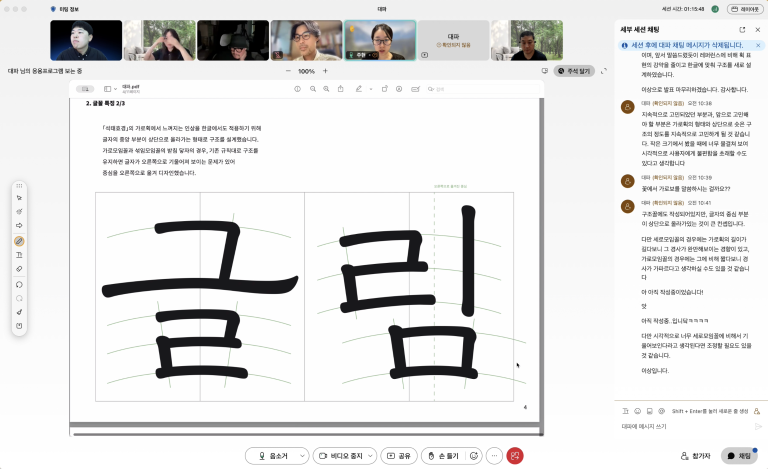Select the pointer tool in annotation toolbar
Viewport: 768px width, 469px height.
[19, 198]
